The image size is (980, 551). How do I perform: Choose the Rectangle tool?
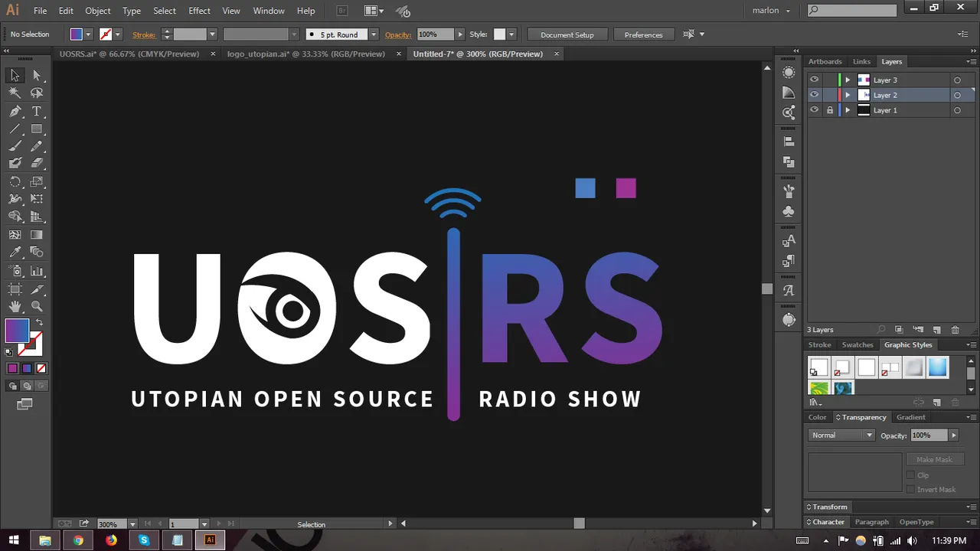pos(37,129)
